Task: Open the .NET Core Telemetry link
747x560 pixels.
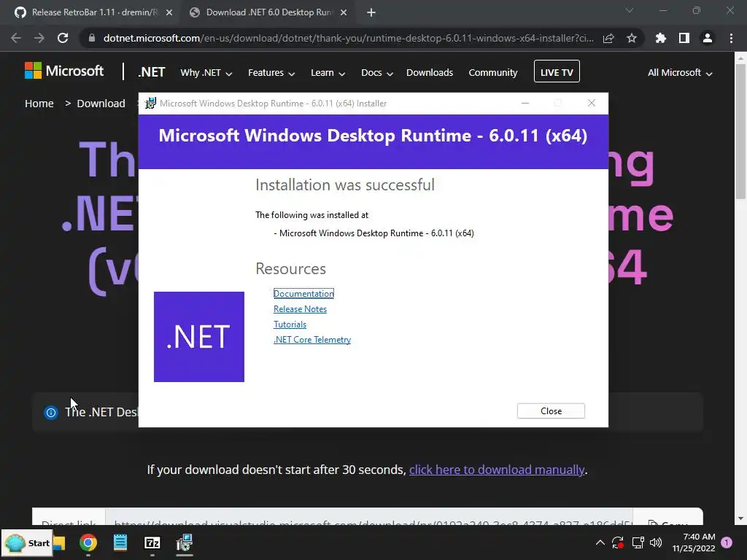Action: click(x=312, y=340)
